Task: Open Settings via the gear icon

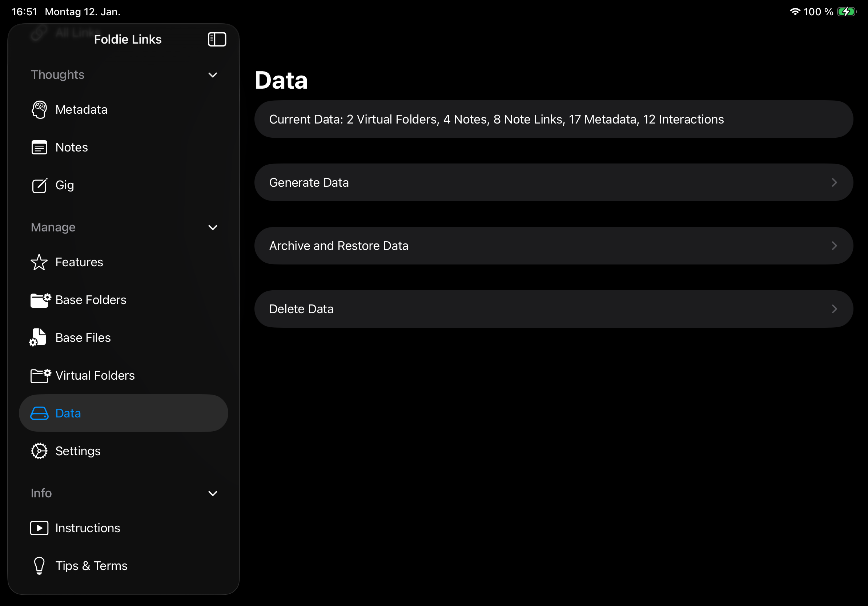Action: pyautogui.click(x=39, y=451)
